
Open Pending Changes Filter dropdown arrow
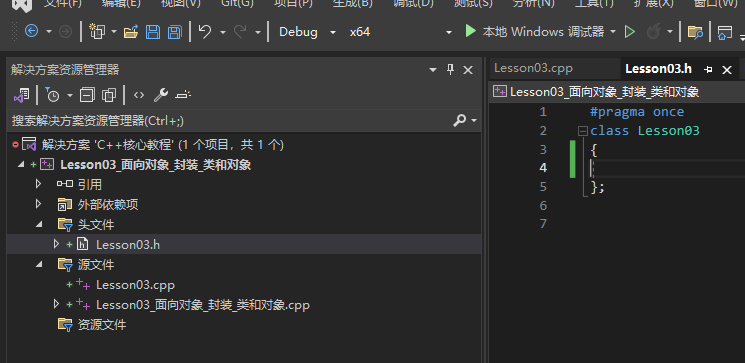pyautogui.click(x=70, y=96)
